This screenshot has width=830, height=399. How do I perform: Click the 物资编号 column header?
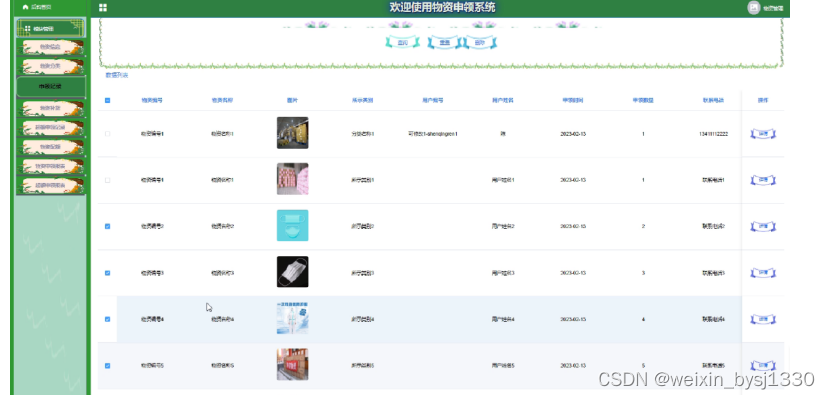(x=152, y=100)
